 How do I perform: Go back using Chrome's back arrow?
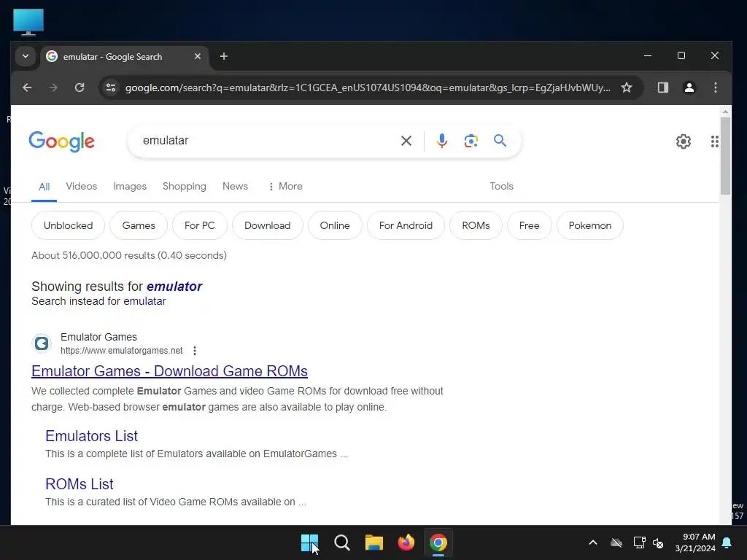[x=27, y=87]
